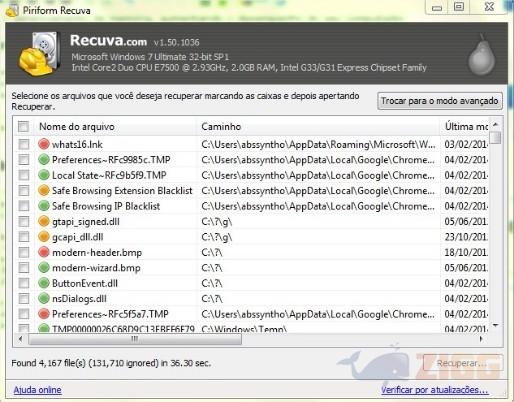Click date 18/10 in modern-header.bmp row

point(466,252)
